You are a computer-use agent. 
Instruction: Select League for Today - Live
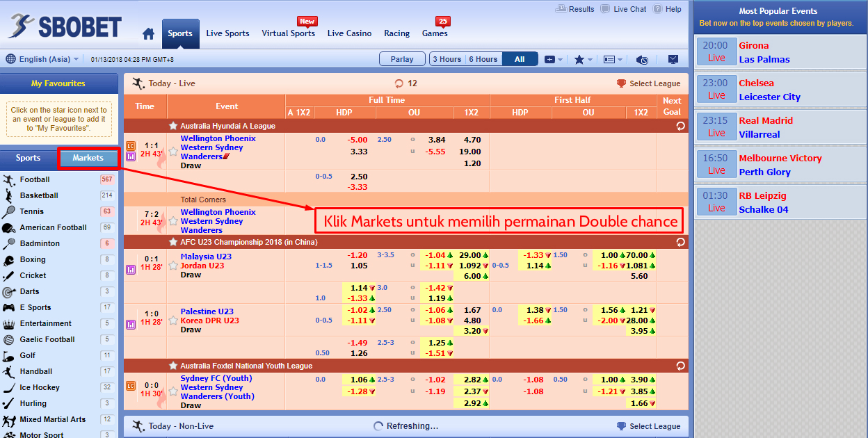[x=649, y=83]
